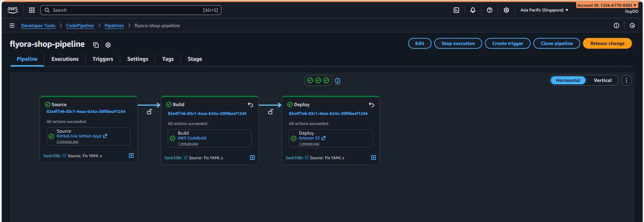Click the three green checkmarks status pill
Image resolution: width=644 pixels, height=222 pixels.
(318, 80)
